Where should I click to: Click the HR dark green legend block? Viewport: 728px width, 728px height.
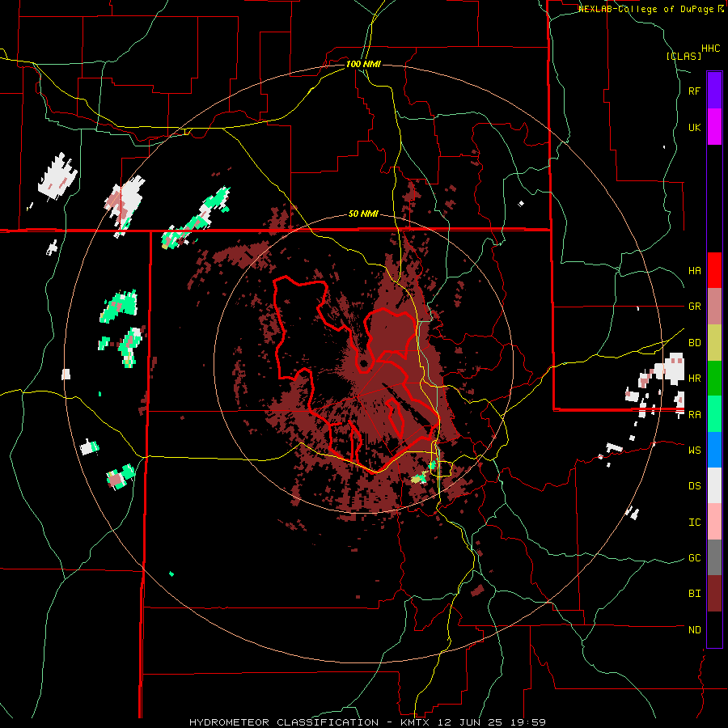point(714,379)
